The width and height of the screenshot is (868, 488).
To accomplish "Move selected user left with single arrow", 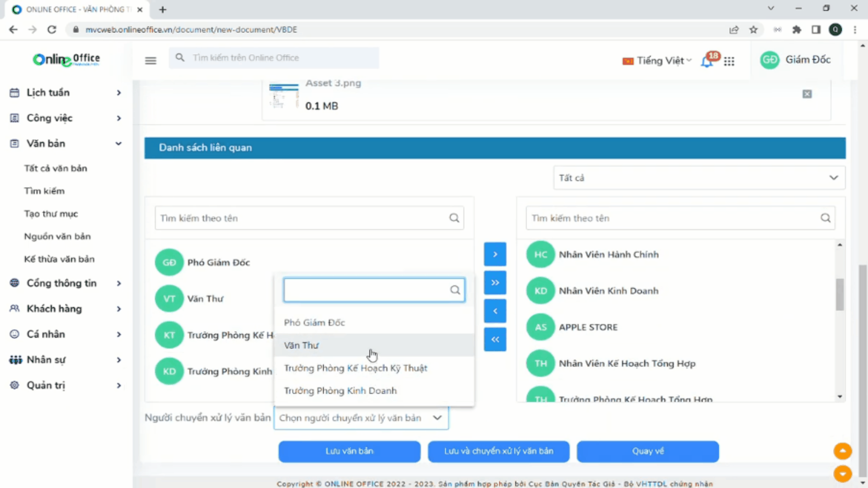I will pyautogui.click(x=495, y=311).
